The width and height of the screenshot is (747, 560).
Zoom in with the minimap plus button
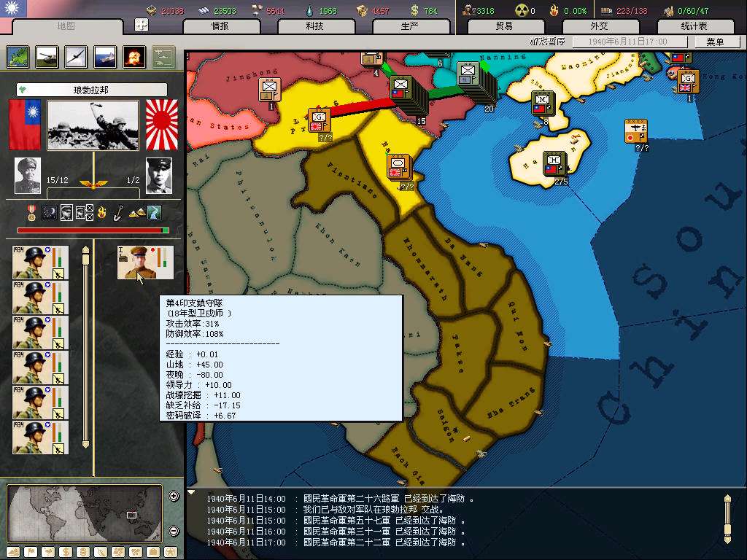coord(174,496)
